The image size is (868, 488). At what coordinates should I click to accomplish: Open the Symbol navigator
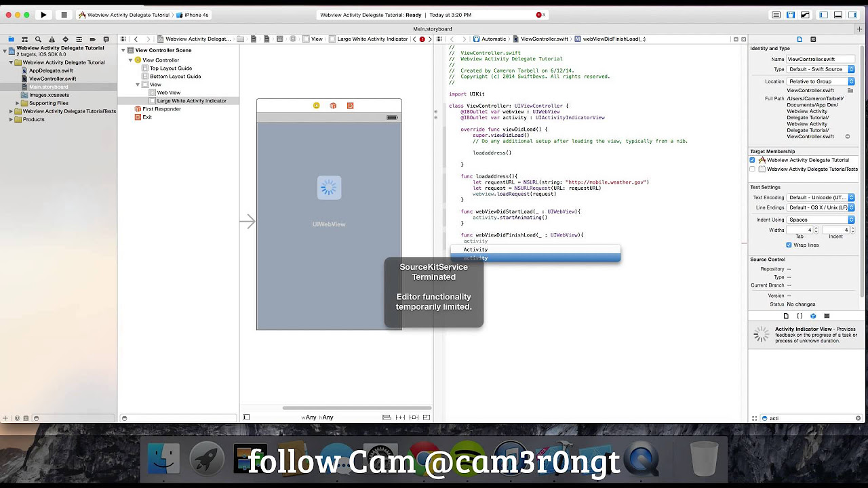click(x=24, y=39)
